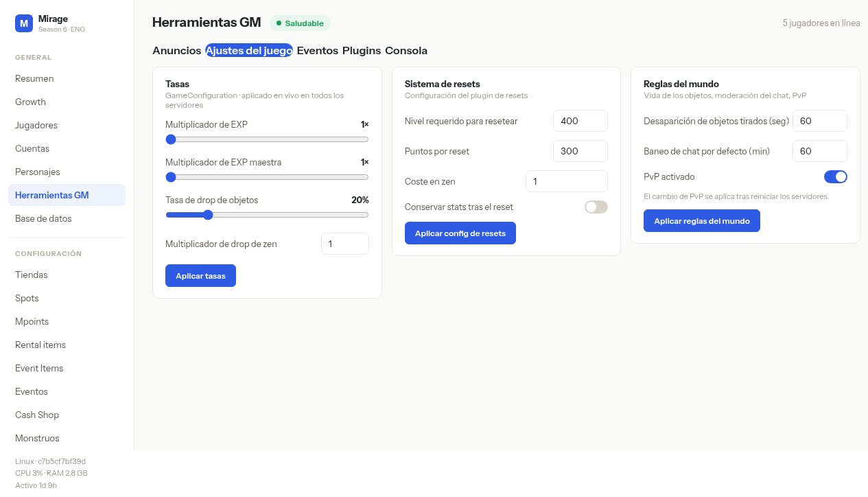Adjust the Multiplicador de EXP maestra slider

(267, 177)
